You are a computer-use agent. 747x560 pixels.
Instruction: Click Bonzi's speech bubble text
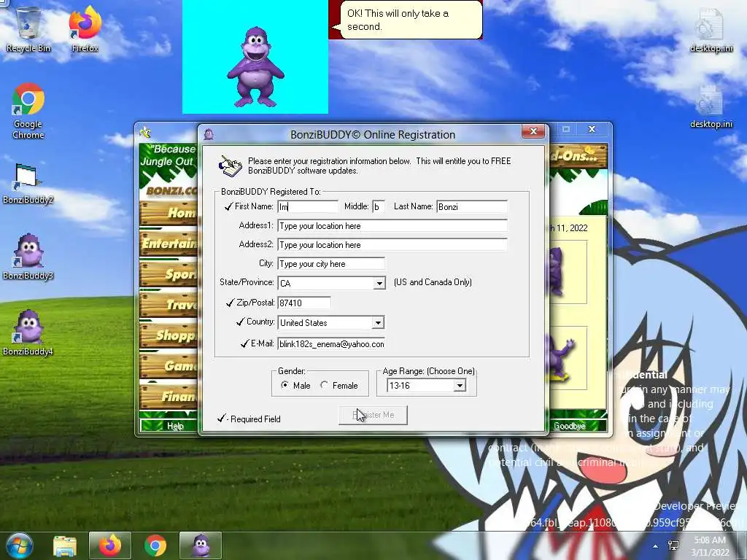pyautogui.click(x=398, y=20)
